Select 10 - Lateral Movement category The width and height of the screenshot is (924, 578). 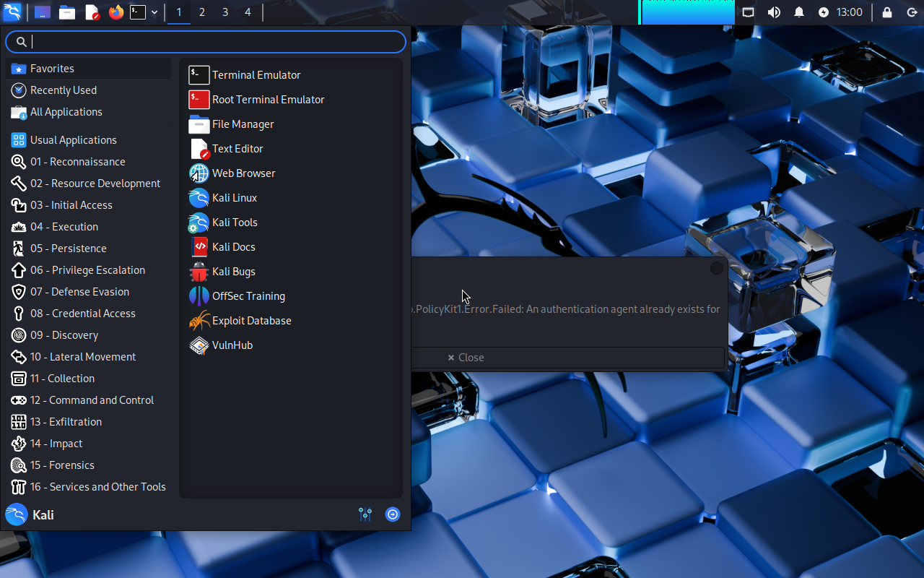[88, 357]
